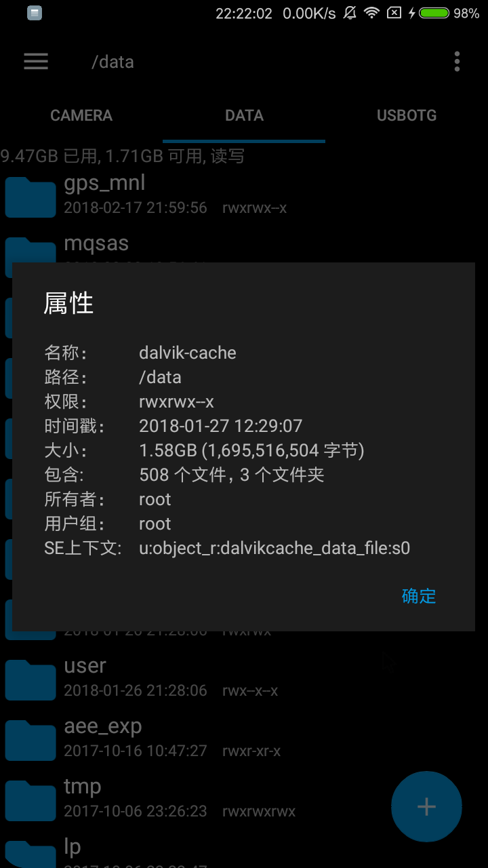Tap the dalvik-cache name value
The width and height of the screenshot is (488, 868).
coord(188,353)
